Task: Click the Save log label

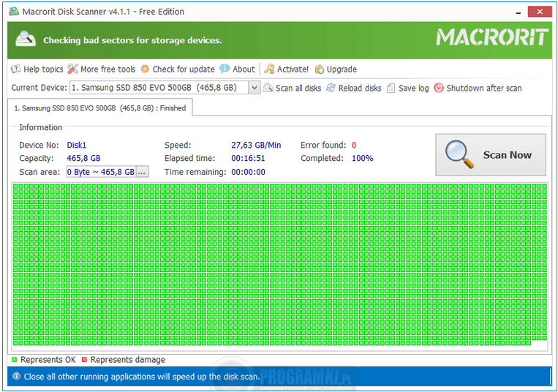Action: click(x=413, y=88)
